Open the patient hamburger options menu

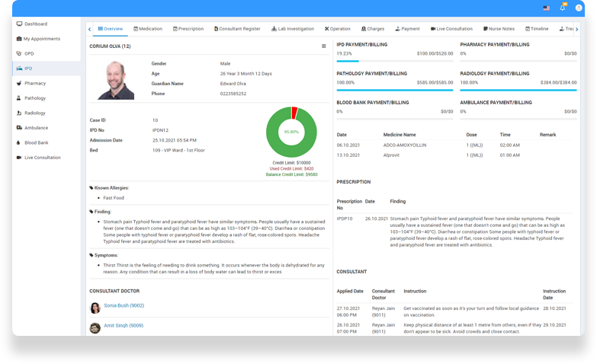coord(323,46)
